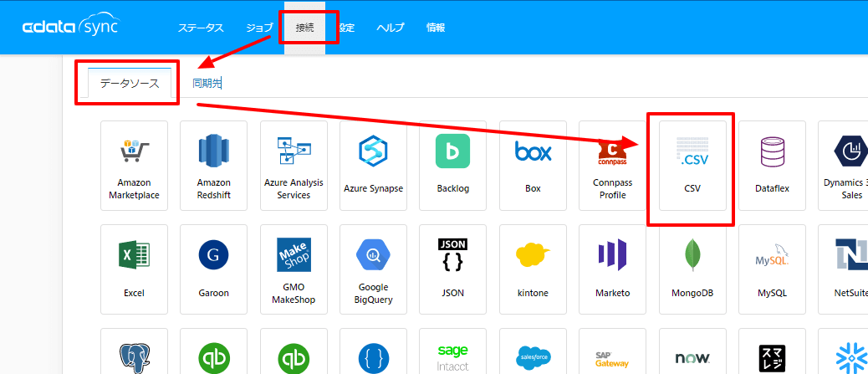Choose the green Backlog icon
868x374 pixels.
[453, 151]
